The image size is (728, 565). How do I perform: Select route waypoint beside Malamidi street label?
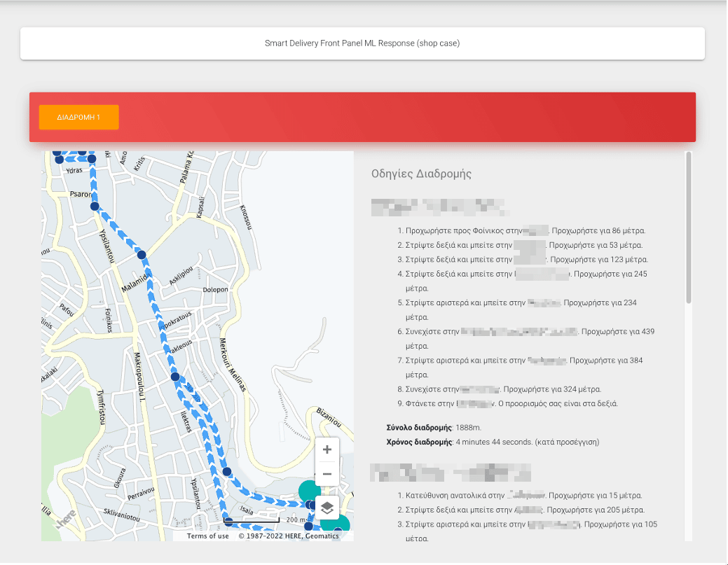[x=142, y=256]
